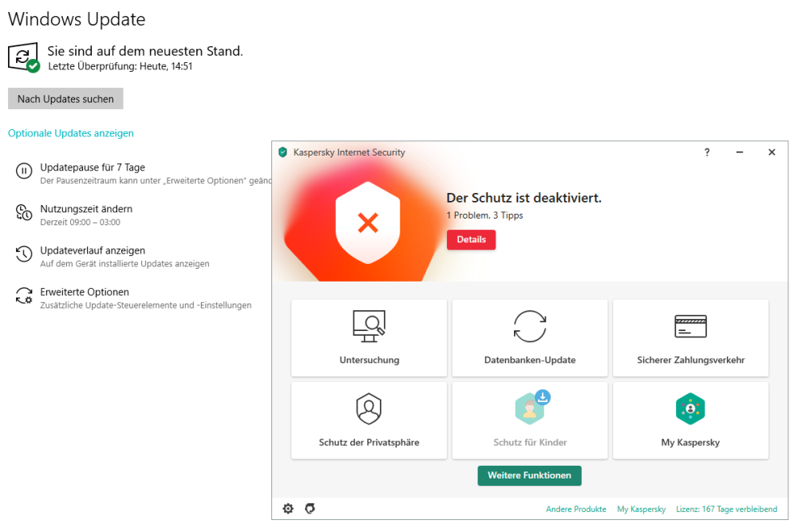Click Lizenz: 167 Tage verbleibend link
The image size is (798, 532).
tap(726, 509)
